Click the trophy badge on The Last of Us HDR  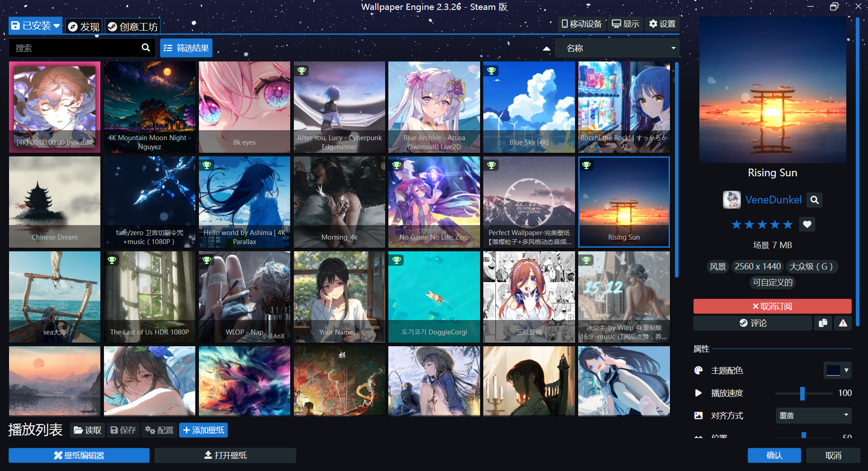tap(112, 260)
